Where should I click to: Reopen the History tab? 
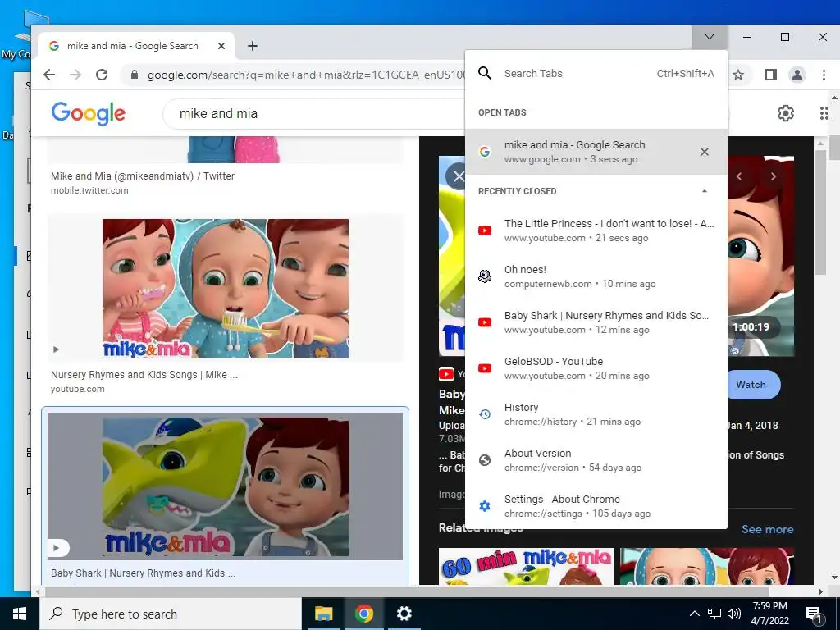pyautogui.click(x=596, y=414)
